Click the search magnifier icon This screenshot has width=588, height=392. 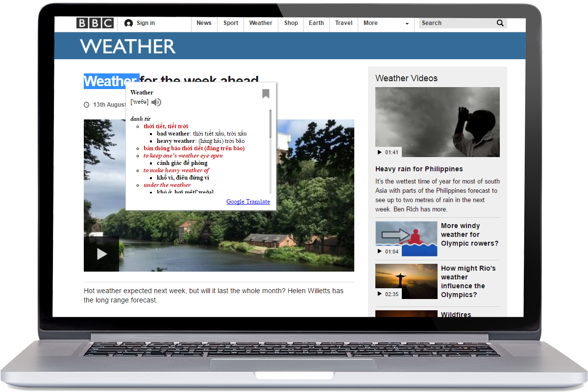[x=500, y=23]
